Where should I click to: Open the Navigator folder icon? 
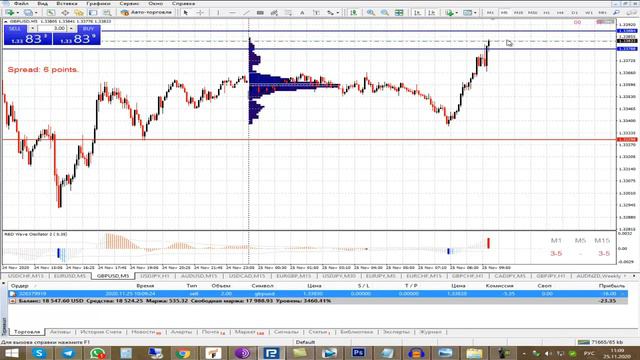coord(79,13)
